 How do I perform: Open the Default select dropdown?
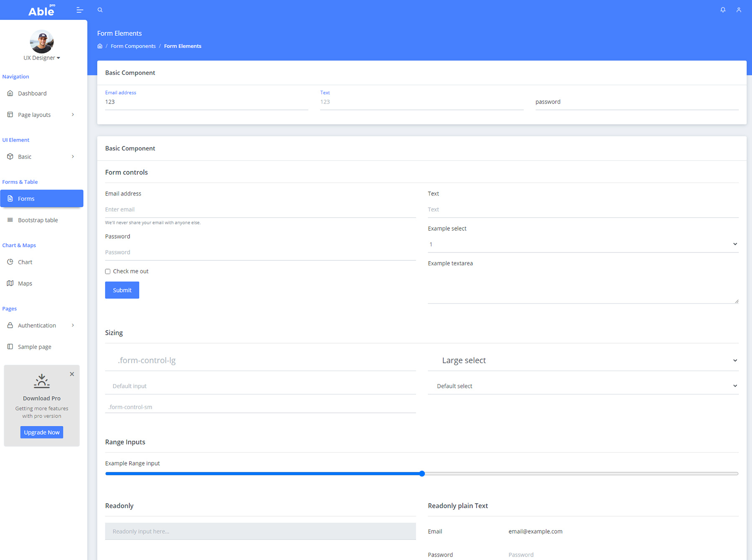point(583,386)
